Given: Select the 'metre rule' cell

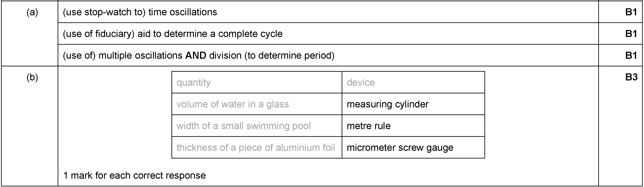Looking at the screenshot, I should click(x=413, y=126).
